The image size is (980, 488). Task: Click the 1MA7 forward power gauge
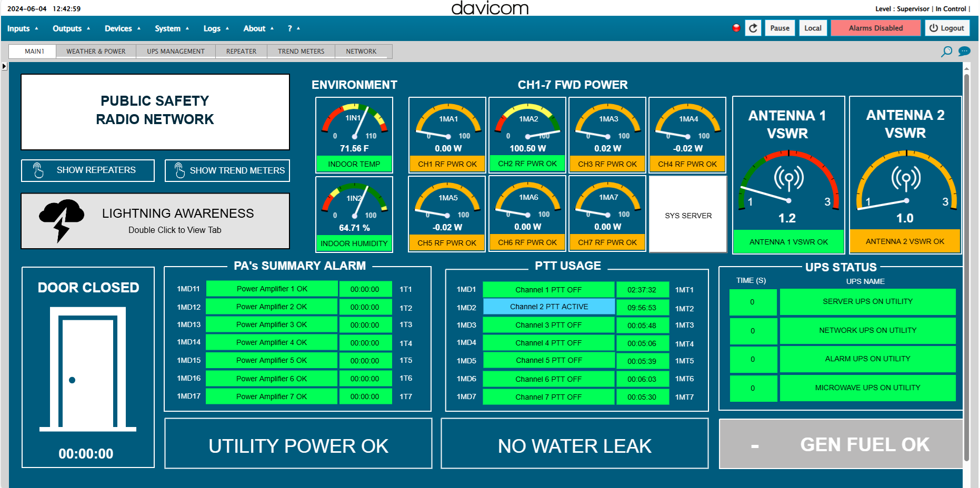tap(608, 201)
